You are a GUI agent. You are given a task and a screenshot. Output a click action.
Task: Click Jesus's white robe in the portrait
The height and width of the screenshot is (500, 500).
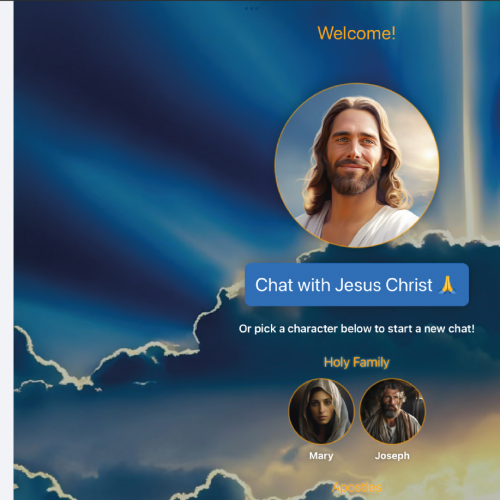click(x=358, y=226)
